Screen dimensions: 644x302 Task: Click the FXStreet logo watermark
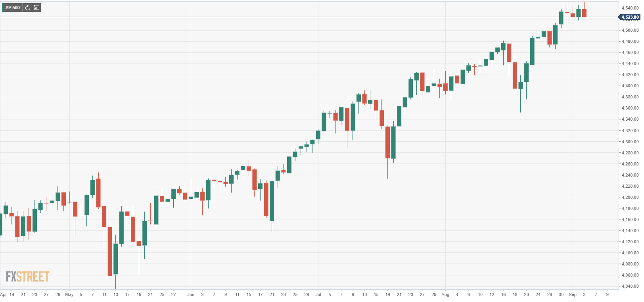[x=27, y=276]
